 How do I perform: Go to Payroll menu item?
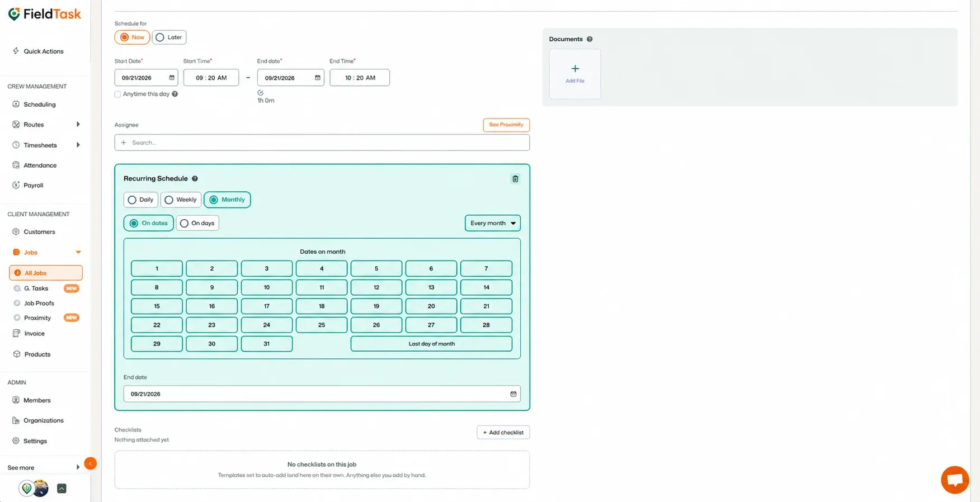coord(34,185)
